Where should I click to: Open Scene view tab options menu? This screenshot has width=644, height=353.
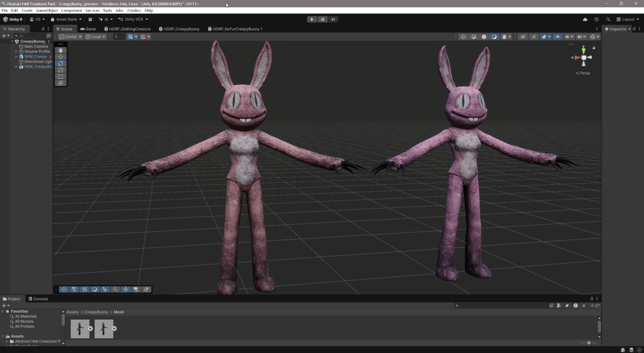point(597,29)
